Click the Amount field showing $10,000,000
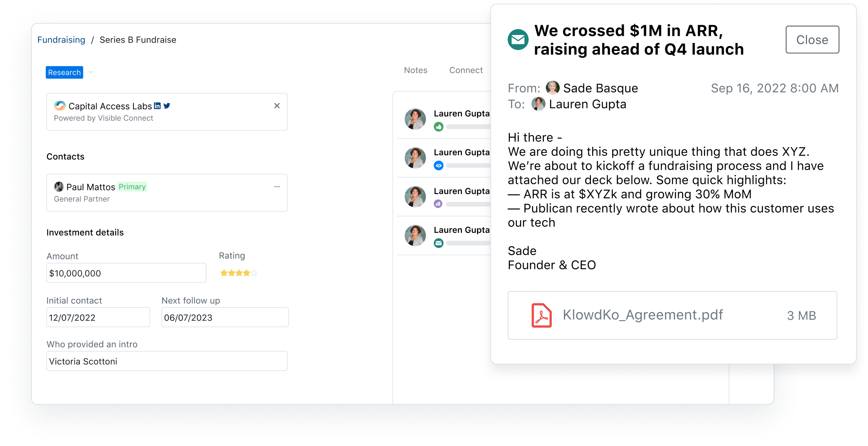 pyautogui.click(x=126, y=273)
